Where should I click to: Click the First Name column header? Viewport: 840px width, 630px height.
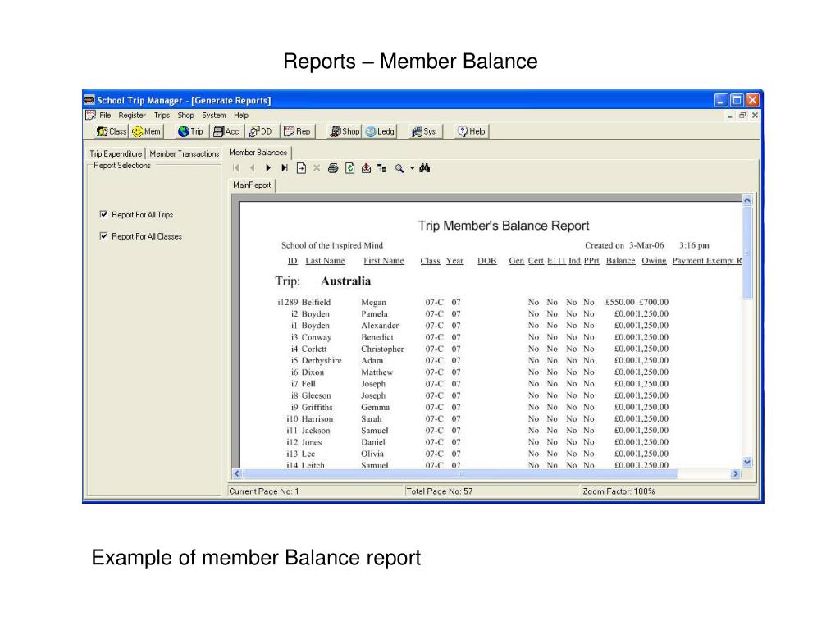coord(384,261)
